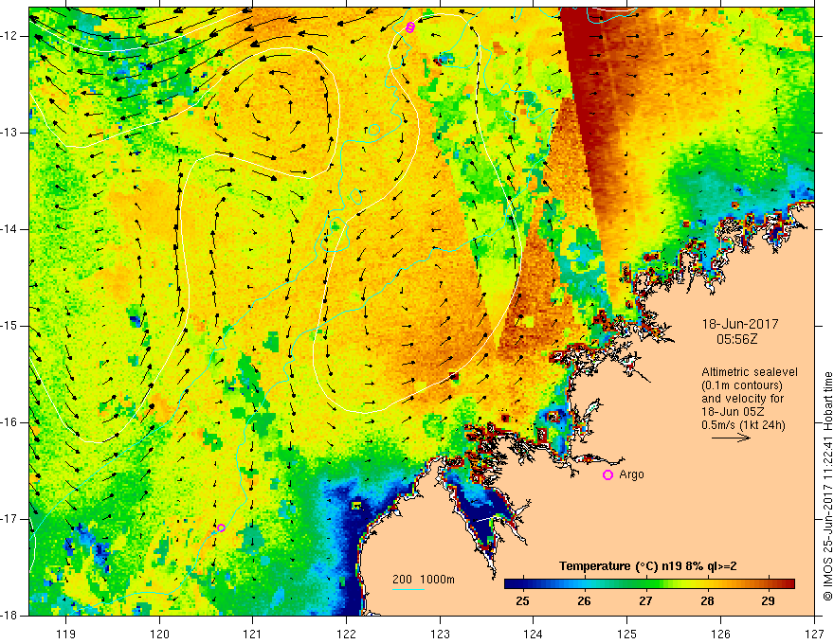Click the colorbar label '25'
This screenshot has height=644, width=834.
(x=523, y=601)
